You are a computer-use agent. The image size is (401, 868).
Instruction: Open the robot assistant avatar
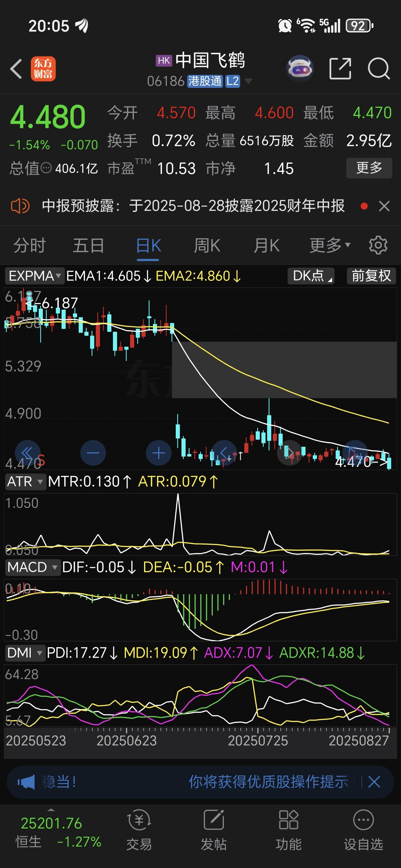pos(299,69)
